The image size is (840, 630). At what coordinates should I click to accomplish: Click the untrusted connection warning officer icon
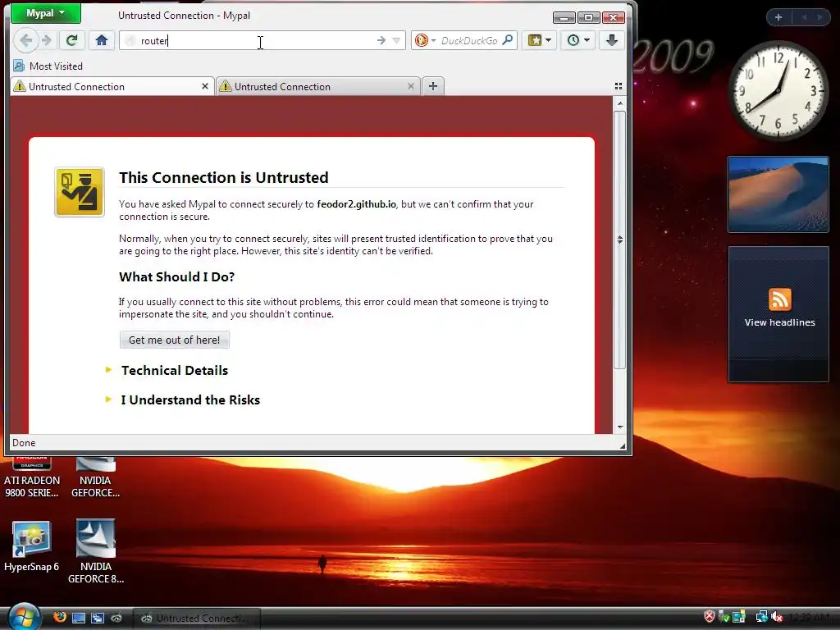pos(80,192)
